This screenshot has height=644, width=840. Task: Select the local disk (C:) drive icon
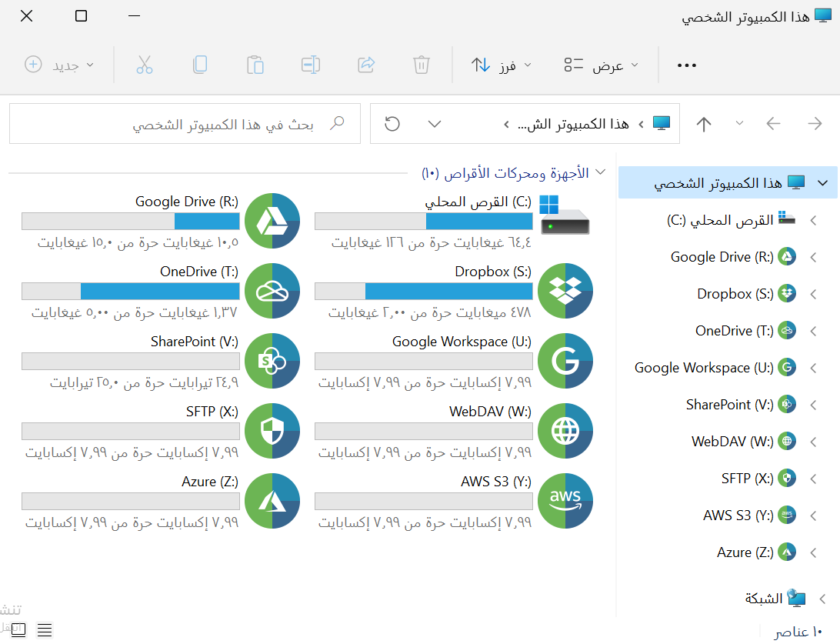(565, 215)
